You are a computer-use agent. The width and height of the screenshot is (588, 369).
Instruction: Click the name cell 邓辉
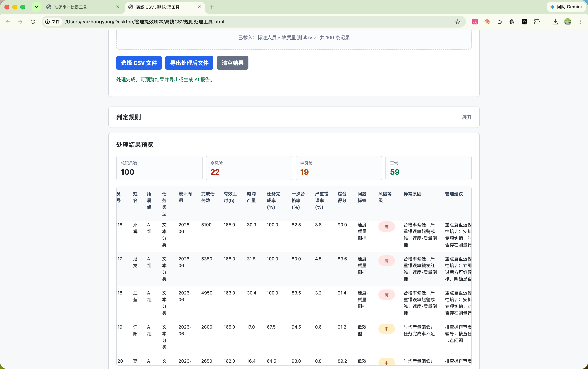click(135, 228)
